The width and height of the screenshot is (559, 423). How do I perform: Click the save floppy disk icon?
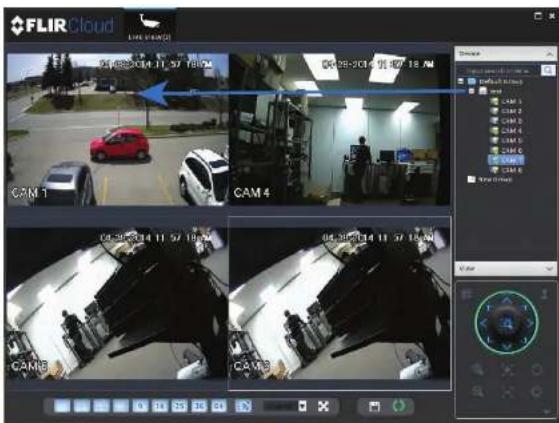(x=374, y=406)
